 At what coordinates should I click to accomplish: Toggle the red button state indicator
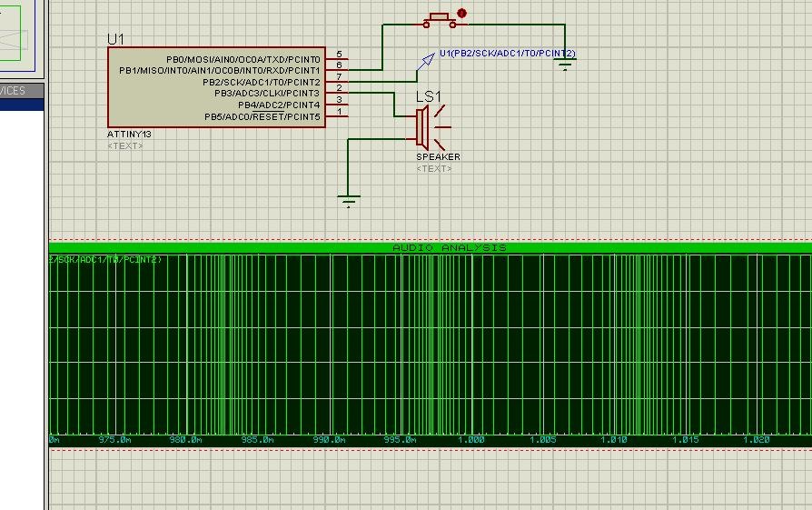[462, 14]
